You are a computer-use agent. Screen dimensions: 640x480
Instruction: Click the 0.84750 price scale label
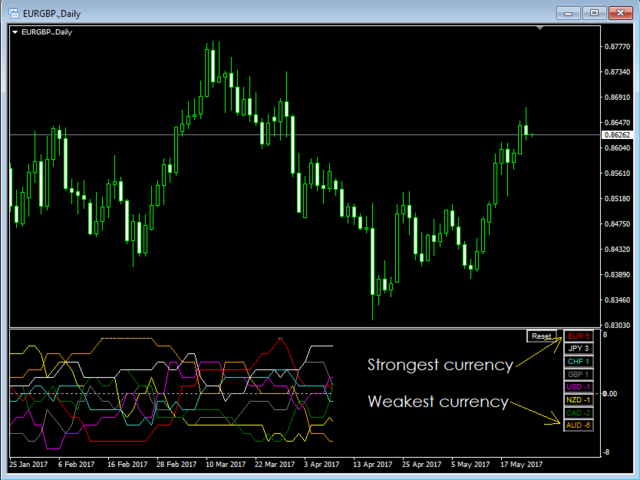tap(617, 224)
